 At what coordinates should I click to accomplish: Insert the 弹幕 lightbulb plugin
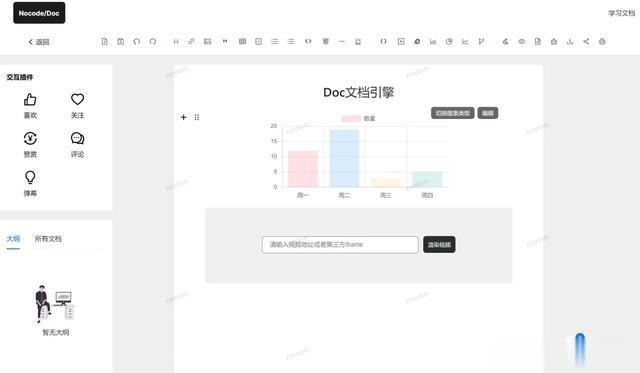tap(30, 183)
